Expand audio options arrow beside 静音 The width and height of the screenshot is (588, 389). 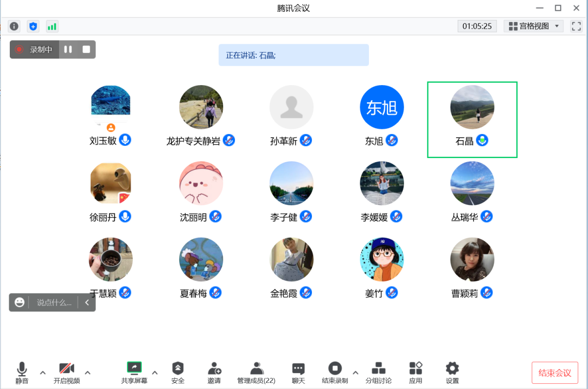click(43, 373)
